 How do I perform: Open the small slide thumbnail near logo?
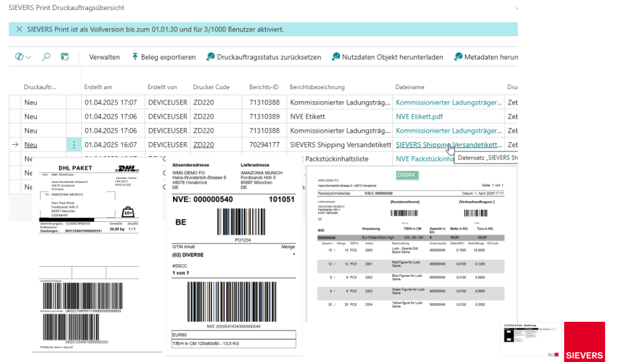click(531, 339)
